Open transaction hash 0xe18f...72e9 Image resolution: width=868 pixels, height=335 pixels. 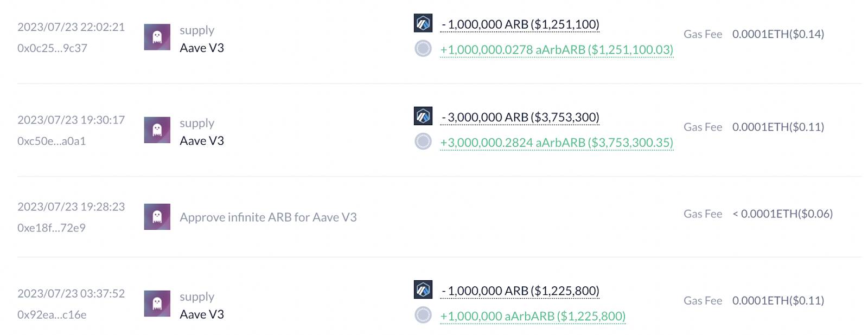[x=52, y=228]
